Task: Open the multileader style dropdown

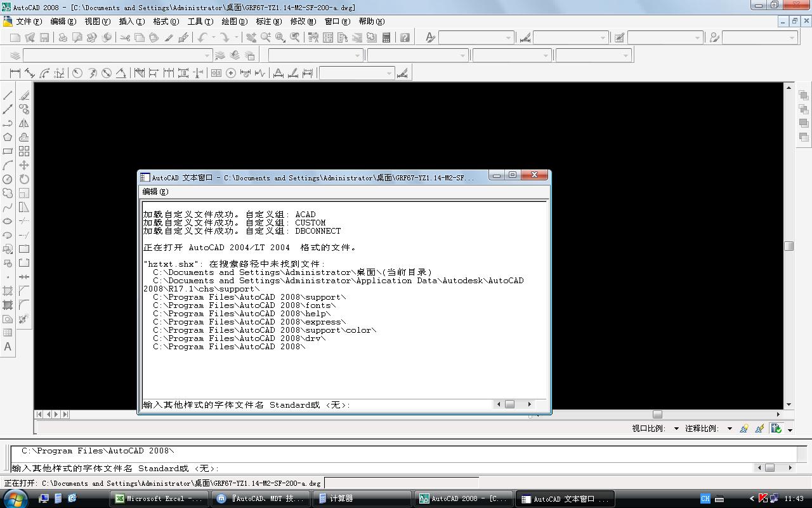Action: tap(759, 38)
